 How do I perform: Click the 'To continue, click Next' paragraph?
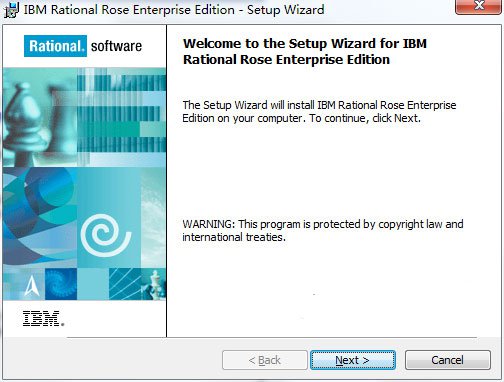[x=319, y=112]
